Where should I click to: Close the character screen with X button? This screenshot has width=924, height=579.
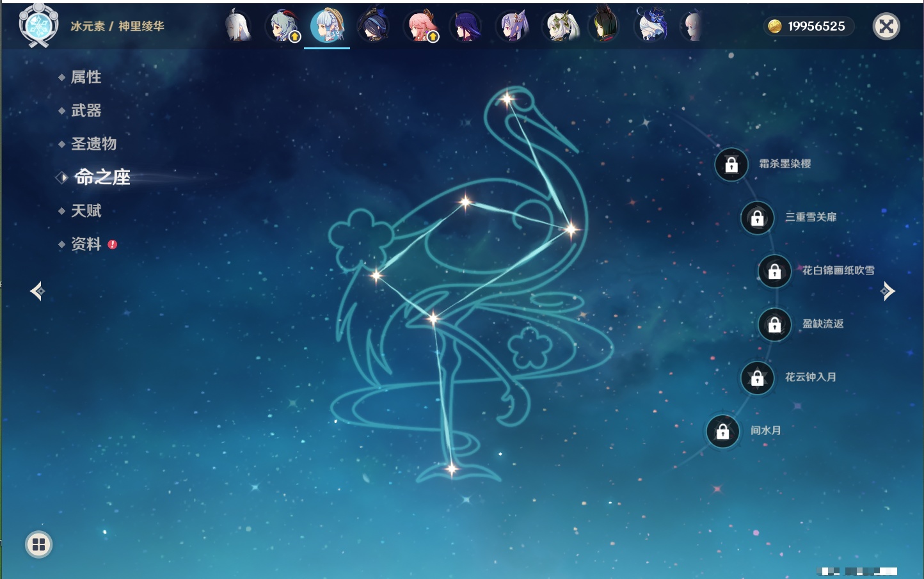886,26
